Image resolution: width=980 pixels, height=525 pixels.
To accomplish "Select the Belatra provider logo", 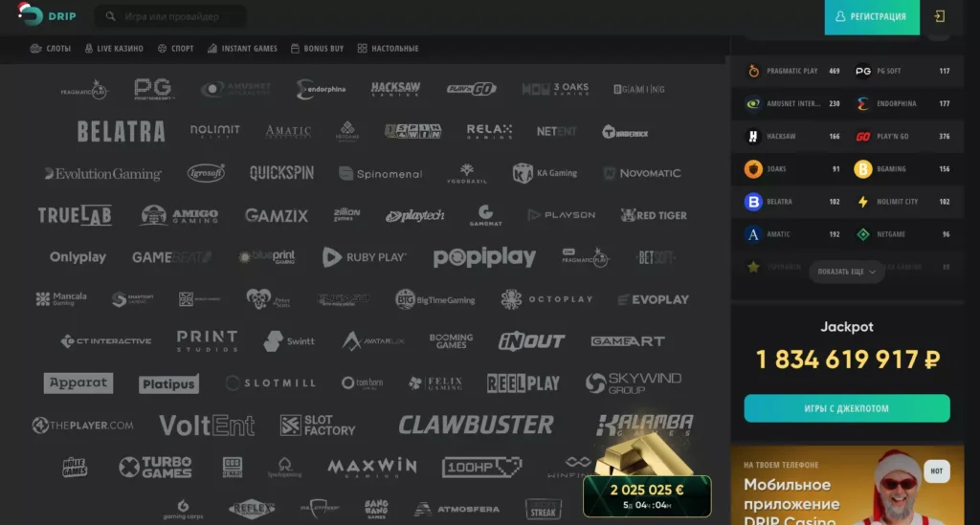I will click(x=121, y=131).
